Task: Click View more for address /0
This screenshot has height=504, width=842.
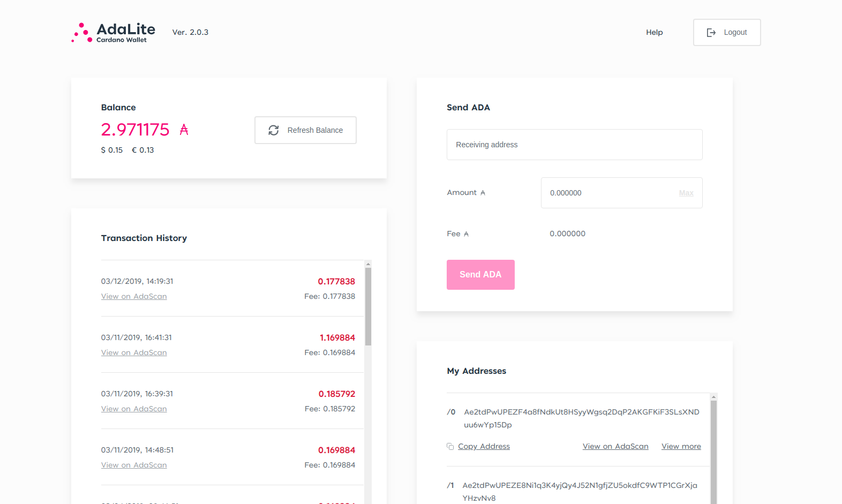Action: pyautogui.click(x=681, y=446)
